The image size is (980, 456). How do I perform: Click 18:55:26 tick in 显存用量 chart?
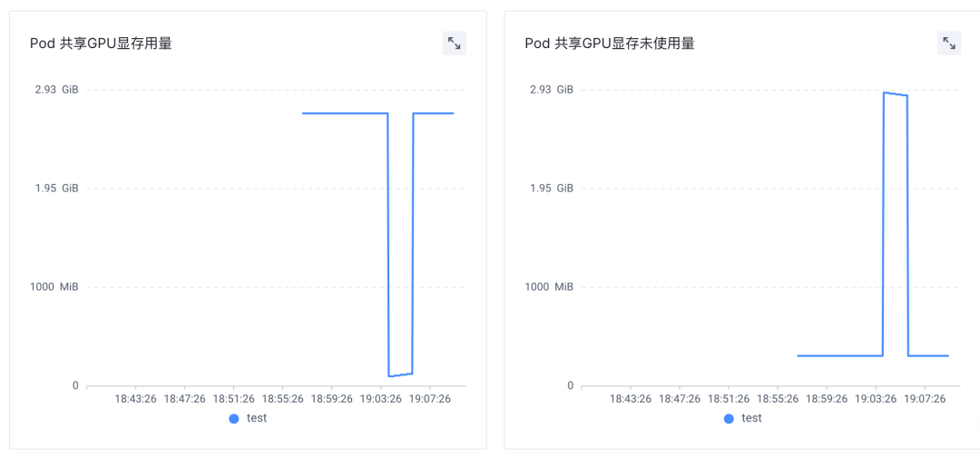(x=282, y=399)
